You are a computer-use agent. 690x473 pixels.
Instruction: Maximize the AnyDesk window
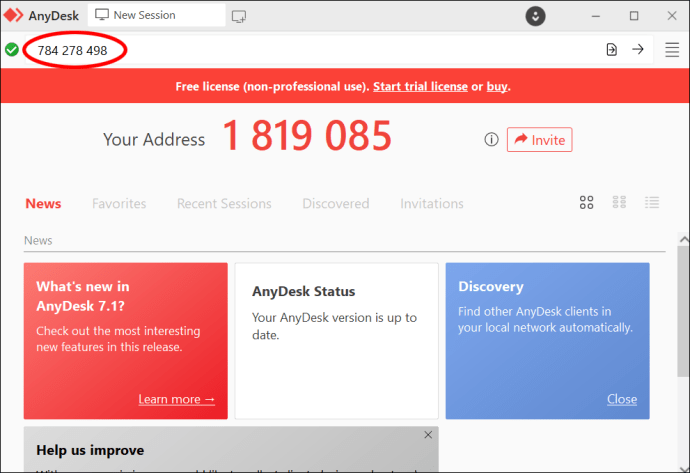coord(634,16)
